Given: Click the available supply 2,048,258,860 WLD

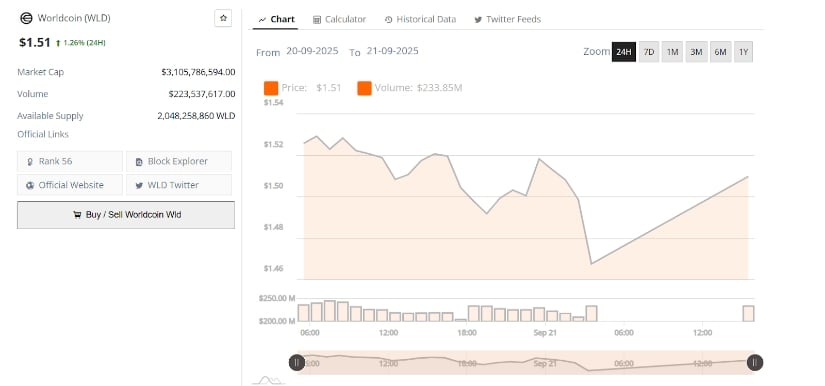Looking at the screenshot, I should [x=196, y=116].
